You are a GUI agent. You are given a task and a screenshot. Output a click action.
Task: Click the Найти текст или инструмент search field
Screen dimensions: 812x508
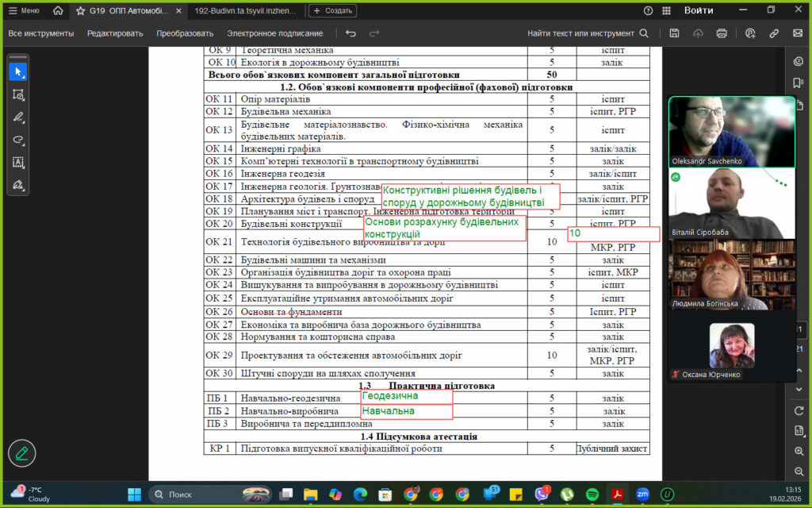[x=588, y=33]
